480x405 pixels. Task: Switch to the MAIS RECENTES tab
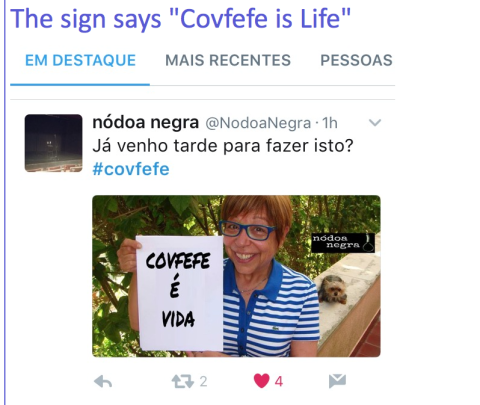228,60
